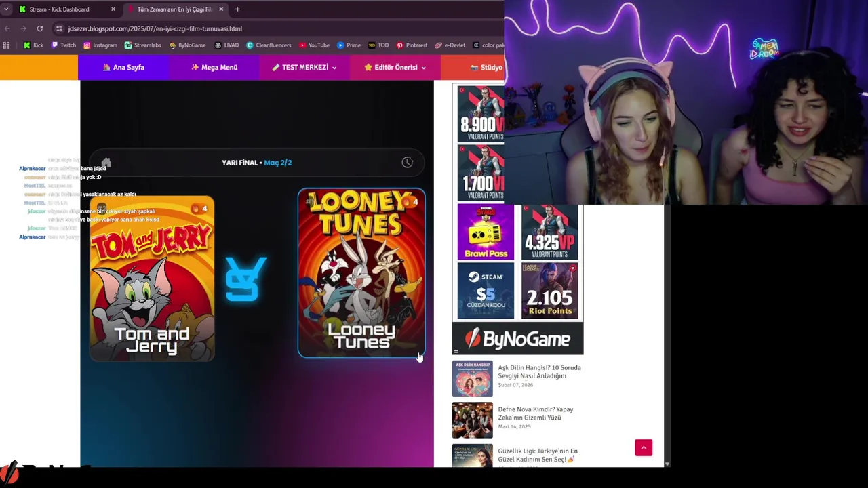Click the clock history icon in tournament bar
Image resolution: width=868 pixels, height=488 pixels.
point(407,163)
